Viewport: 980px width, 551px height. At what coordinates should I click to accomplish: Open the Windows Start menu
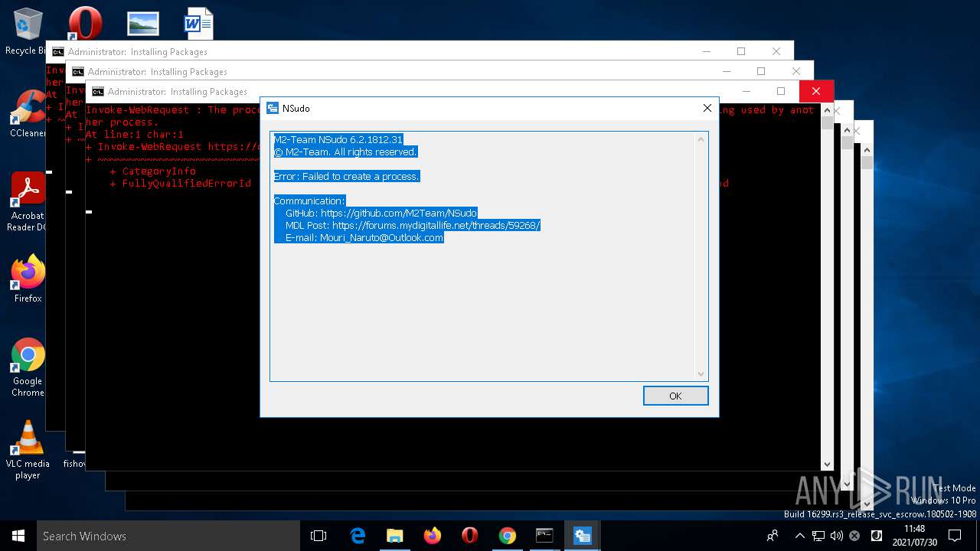click(18, 536)
